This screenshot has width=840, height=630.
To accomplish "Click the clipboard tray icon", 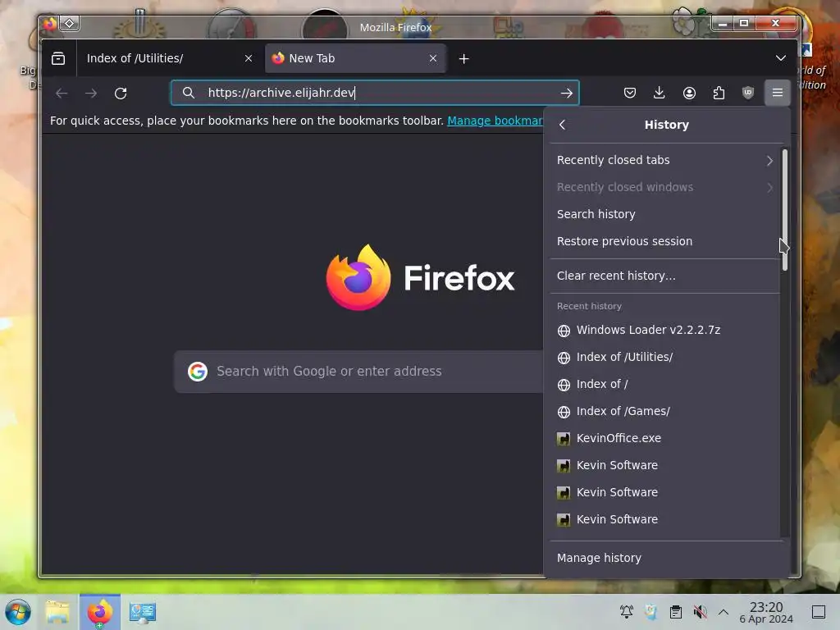I will [x=676, y=612].
